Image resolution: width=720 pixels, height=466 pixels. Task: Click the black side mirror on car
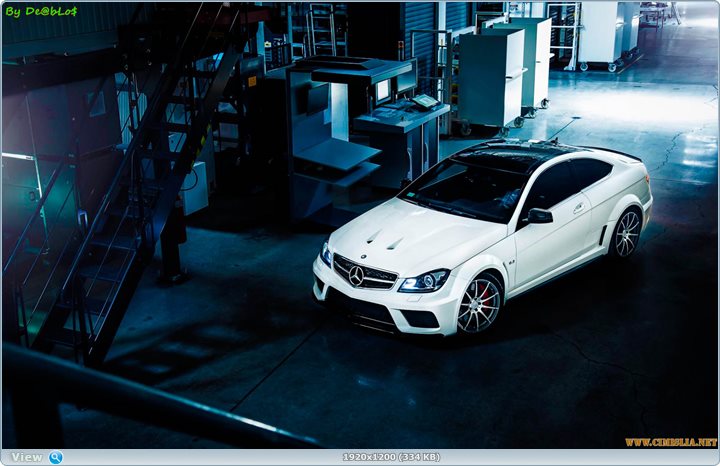tap(539, 215)
